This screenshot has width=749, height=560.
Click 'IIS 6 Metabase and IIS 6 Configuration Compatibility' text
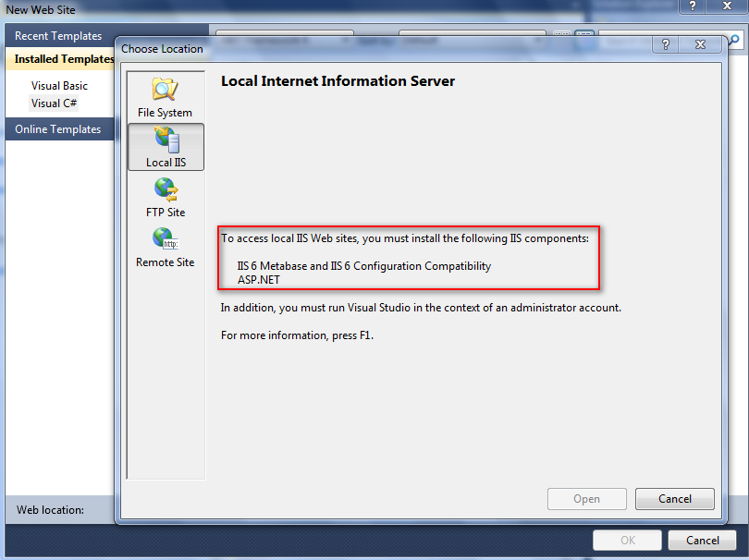tap(364, 266)
